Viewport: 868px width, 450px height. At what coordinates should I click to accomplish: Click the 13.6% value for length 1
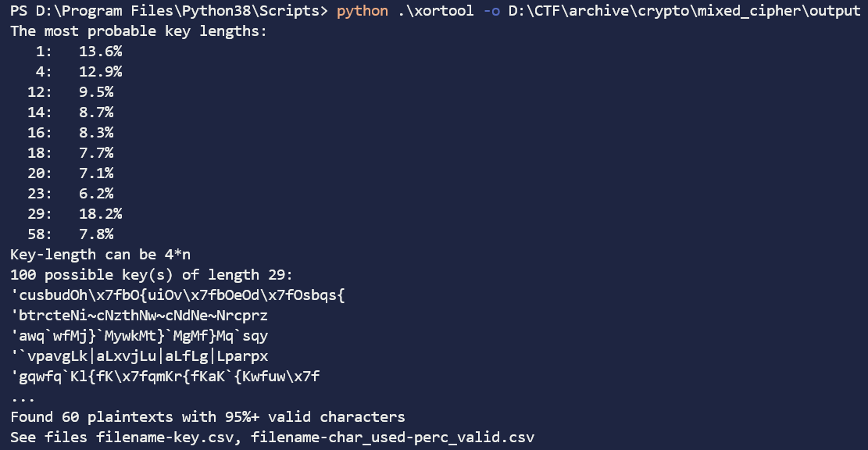(x=100, y=52)
